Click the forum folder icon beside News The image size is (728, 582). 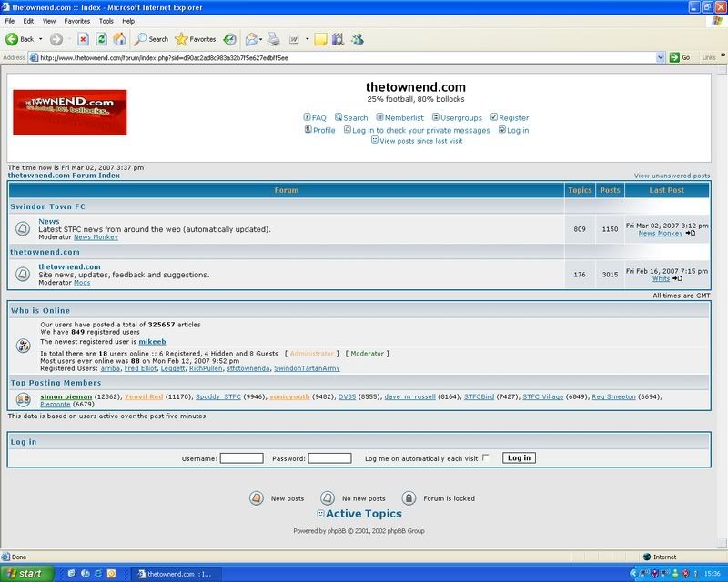23,229
